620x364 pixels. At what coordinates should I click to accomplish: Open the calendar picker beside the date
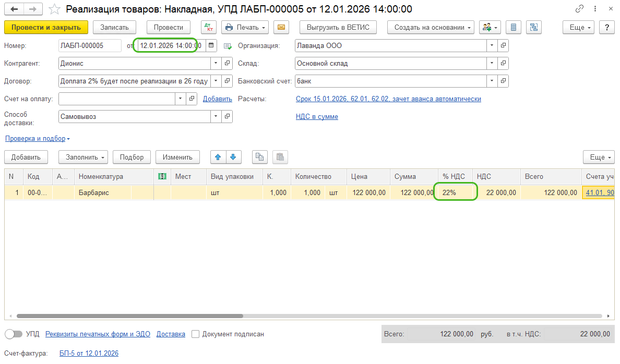[211, 45]
